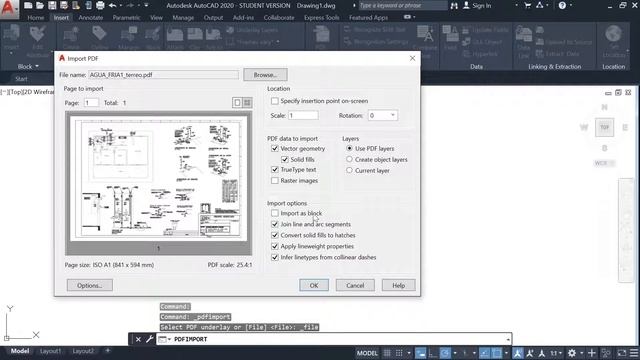Click the Page number input field
The width and height of the screenshot is (640, 360).
[x=91, y=103]
